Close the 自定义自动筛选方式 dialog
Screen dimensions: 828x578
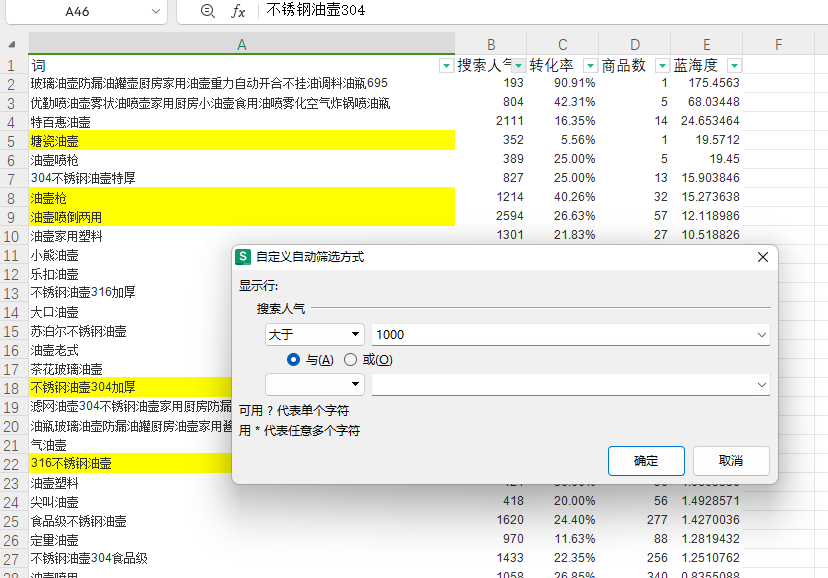coord(763,257)
